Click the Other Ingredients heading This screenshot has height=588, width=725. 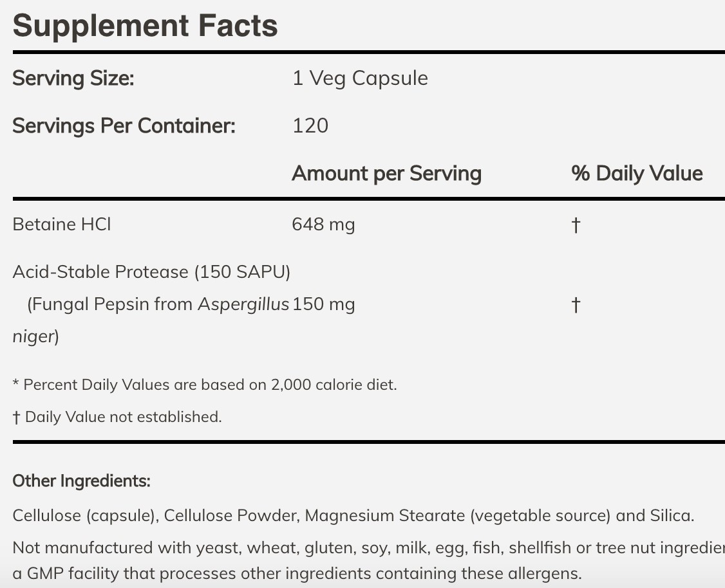click(81, 481)
